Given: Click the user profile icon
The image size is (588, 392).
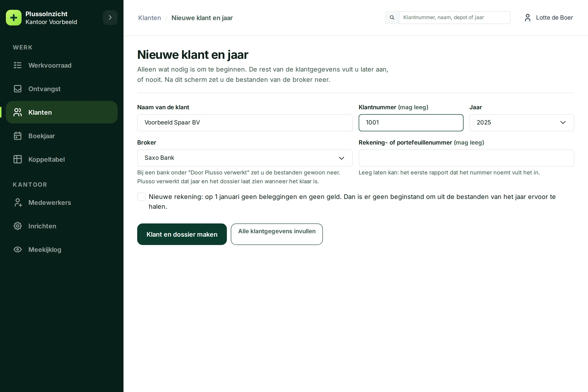Looking at the screenshot, I should (527, 17).
